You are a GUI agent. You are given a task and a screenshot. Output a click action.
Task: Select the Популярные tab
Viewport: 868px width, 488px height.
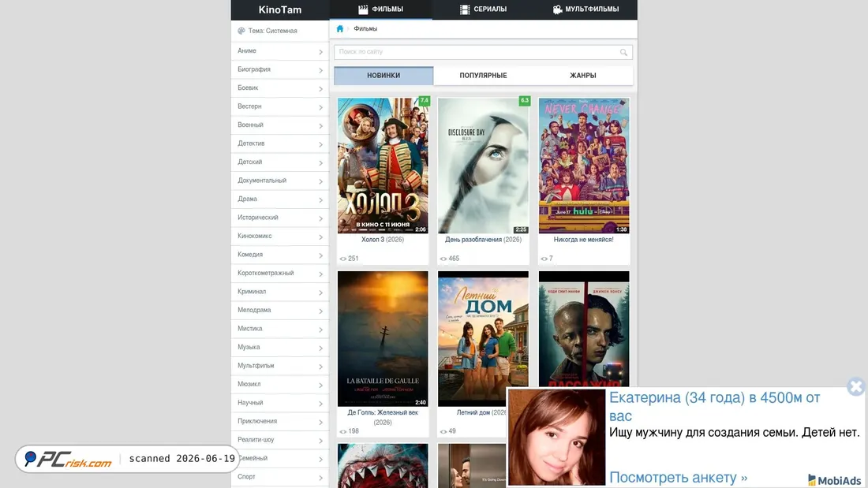[483, 76]
